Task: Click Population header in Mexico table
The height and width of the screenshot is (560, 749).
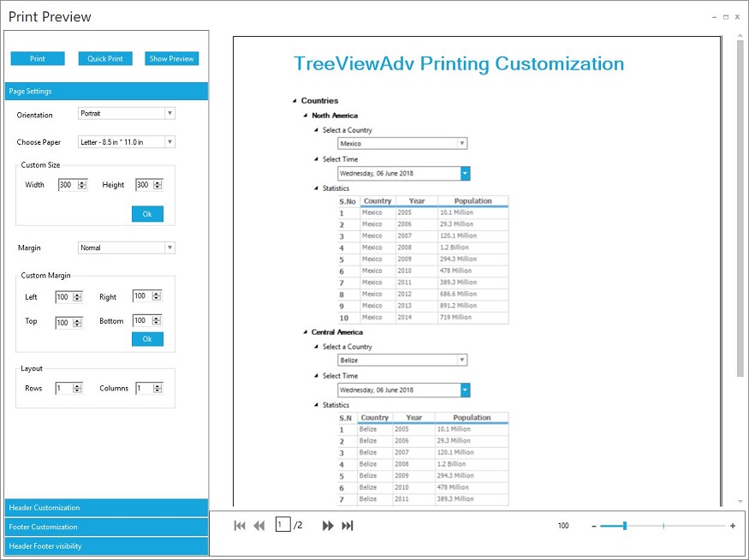Action: (x=473, y=200)
